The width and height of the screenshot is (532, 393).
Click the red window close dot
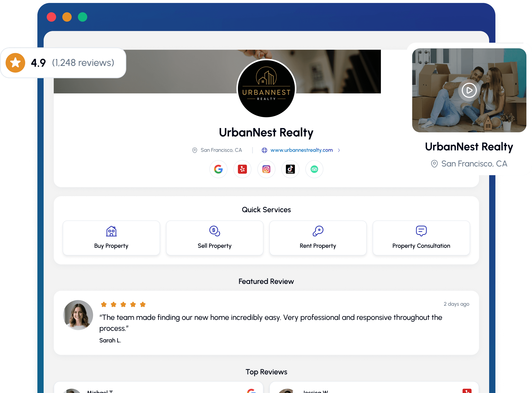point(51,17)
